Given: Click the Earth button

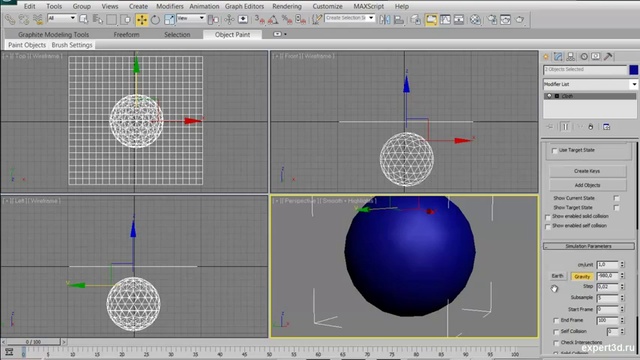Looking at the screenshot, I should (558, 276).
